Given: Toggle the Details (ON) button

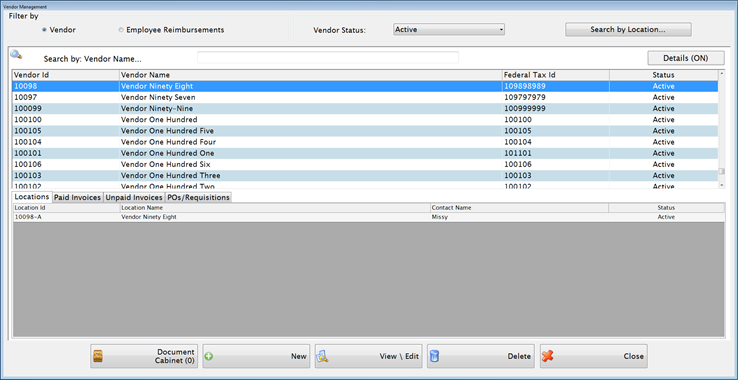Looking at the screenshot, I should coord(686,58).
